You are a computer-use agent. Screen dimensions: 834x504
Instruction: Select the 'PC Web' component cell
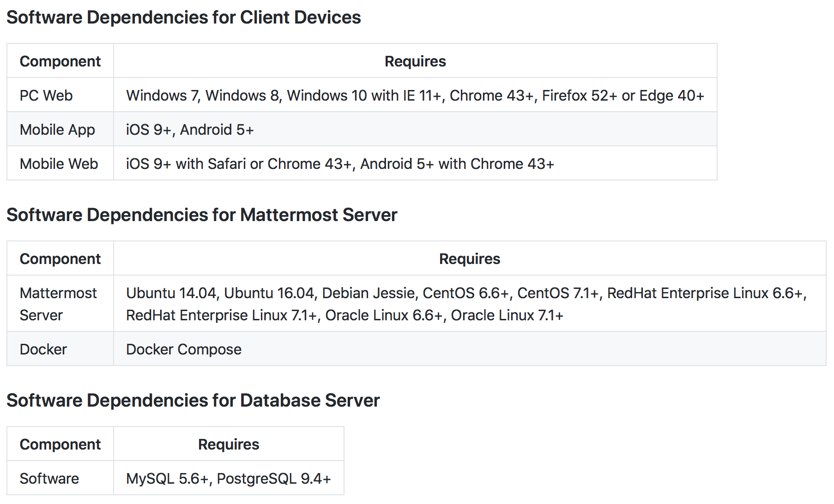coord(46,96)
